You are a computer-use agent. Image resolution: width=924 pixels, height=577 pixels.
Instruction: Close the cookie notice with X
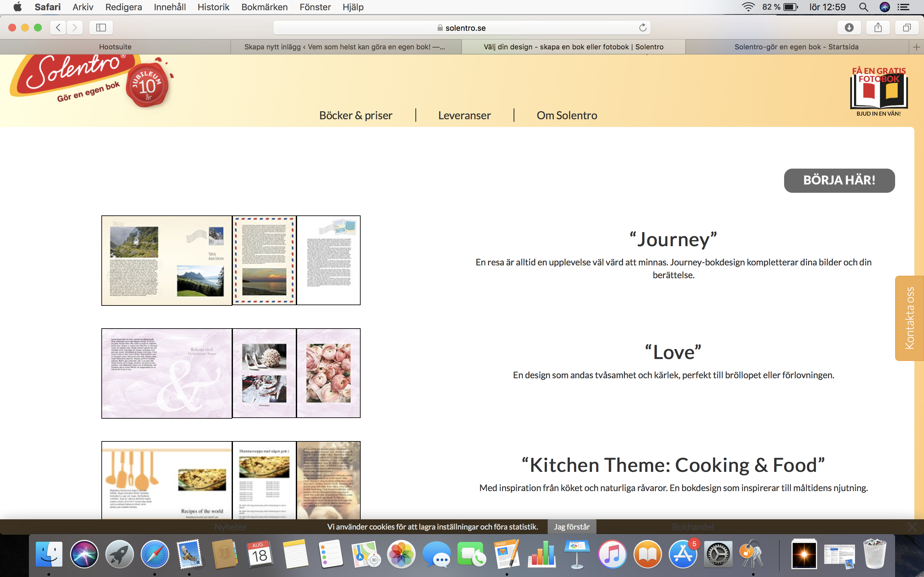(912, 527)
